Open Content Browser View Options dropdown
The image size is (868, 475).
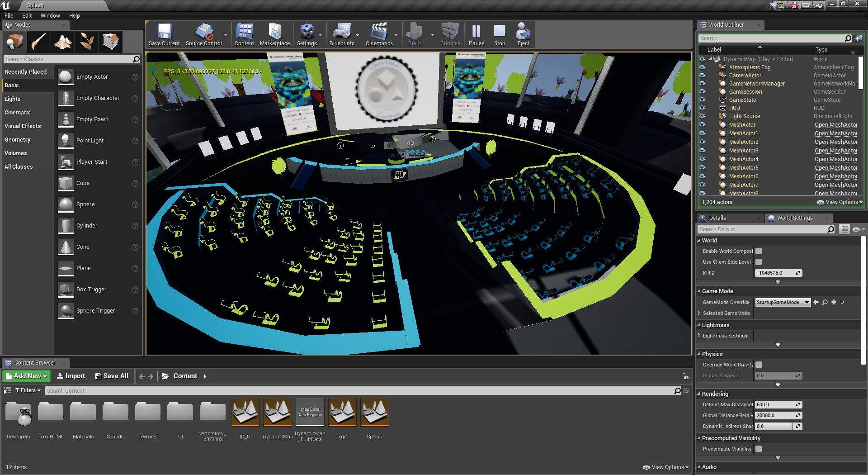pyautogui.click(x=665, y=467)
